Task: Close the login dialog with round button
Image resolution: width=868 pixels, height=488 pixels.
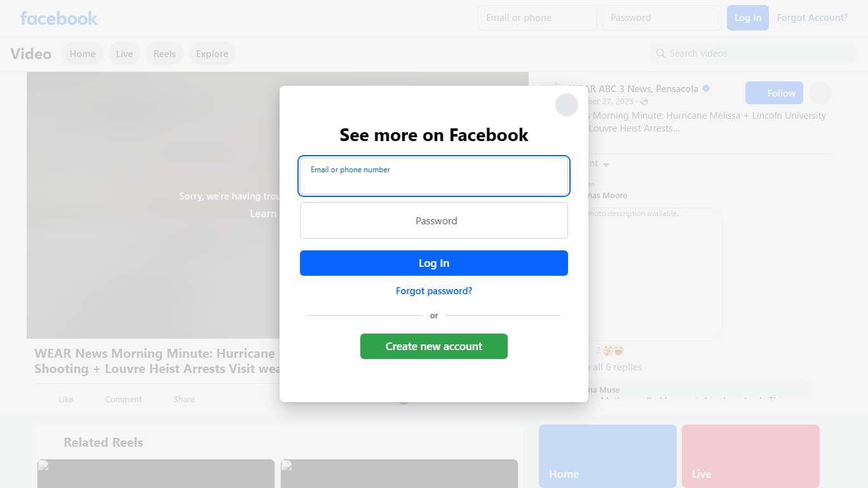Action: click(x=567, y=105)
